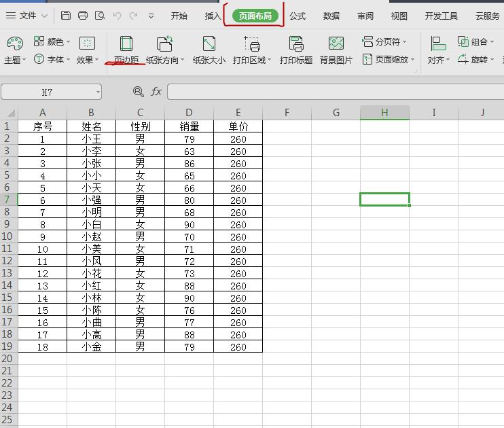The width and height of the screenshot is (504, 428).
Task: Expand quick access toolbar dropdown
Action: pyautogui.click(x=151, y=16)
